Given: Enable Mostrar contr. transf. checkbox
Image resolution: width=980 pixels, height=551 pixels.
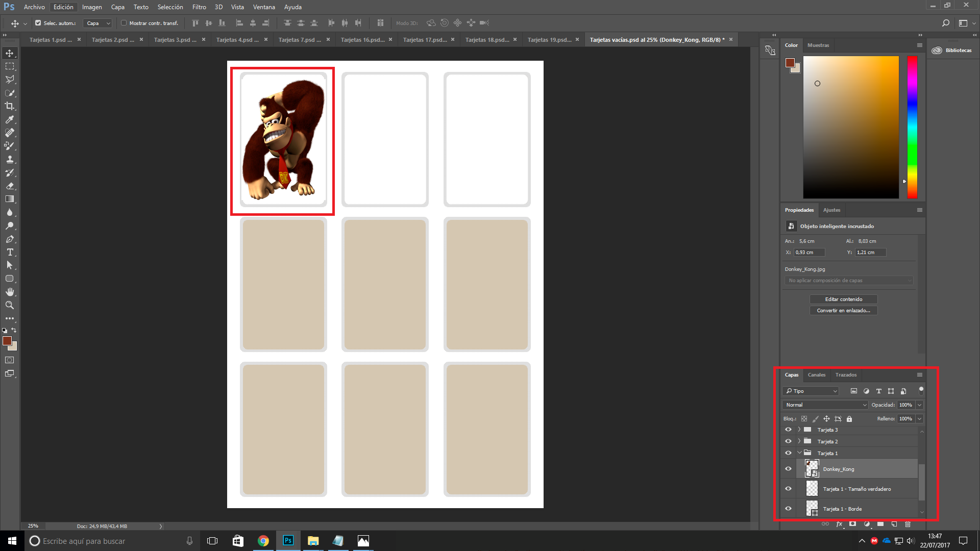Looking at the screenshot, I should pos(124,23).
